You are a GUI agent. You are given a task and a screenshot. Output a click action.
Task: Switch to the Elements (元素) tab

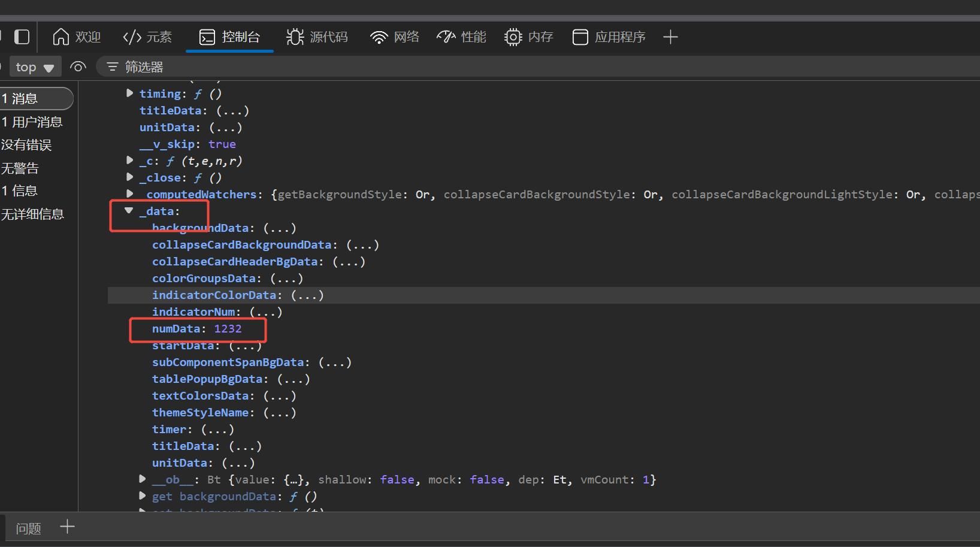147,37
